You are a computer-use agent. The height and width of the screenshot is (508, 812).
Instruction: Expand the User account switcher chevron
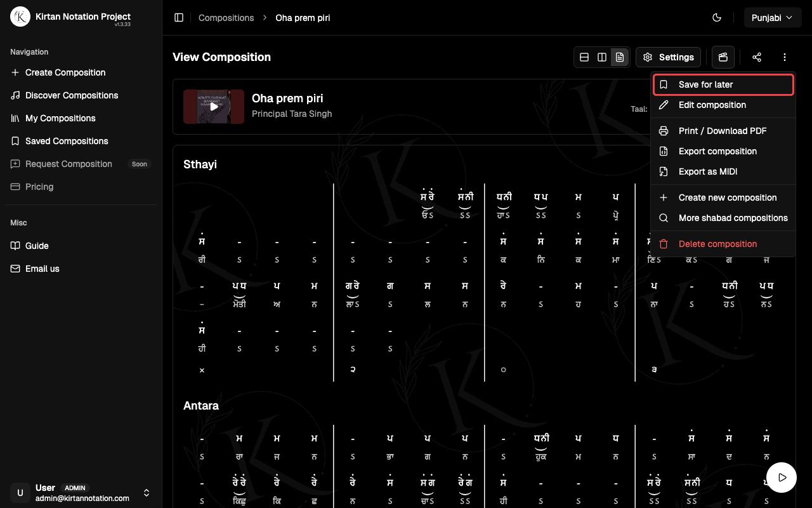click(146, 492)
